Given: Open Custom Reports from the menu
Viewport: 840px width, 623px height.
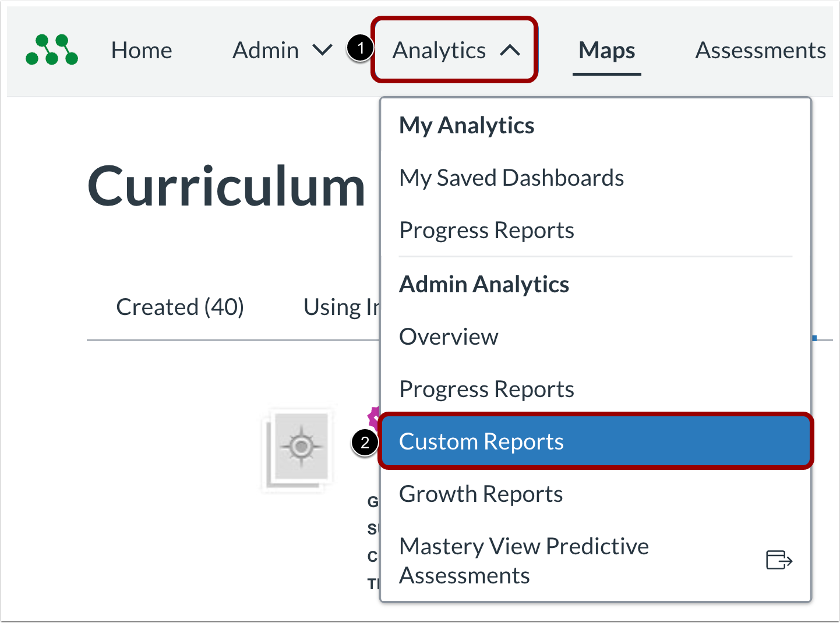Looking at the screenshot, I should [x=481, y=441].
